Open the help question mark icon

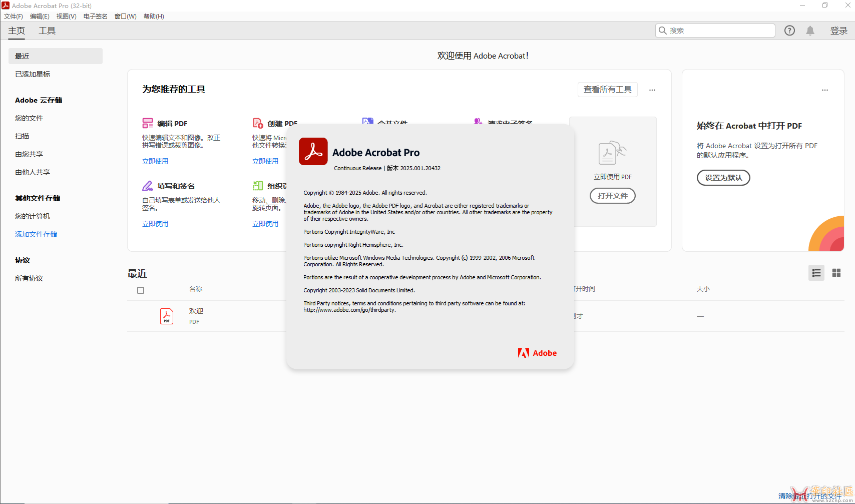click(x=789, y=31)
